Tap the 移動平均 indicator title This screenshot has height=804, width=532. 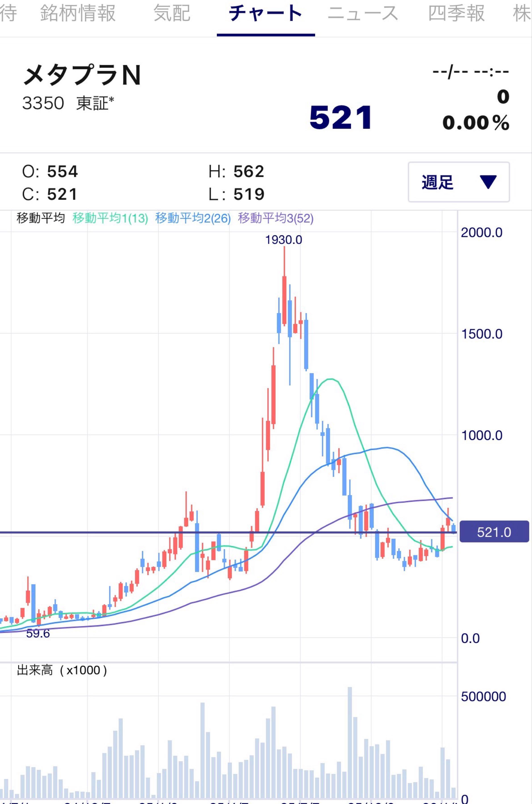[40, 218]
